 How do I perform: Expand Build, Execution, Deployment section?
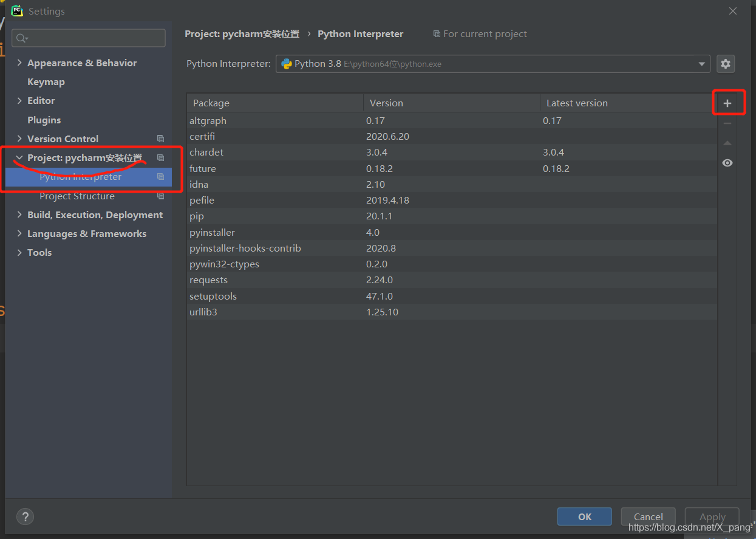pyautogui.click(x=19, y=215)
